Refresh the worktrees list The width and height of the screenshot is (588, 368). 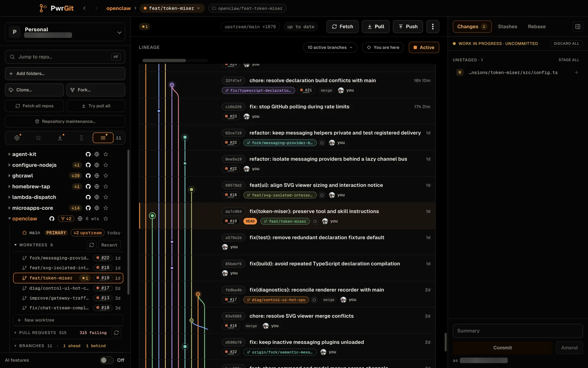91,245
